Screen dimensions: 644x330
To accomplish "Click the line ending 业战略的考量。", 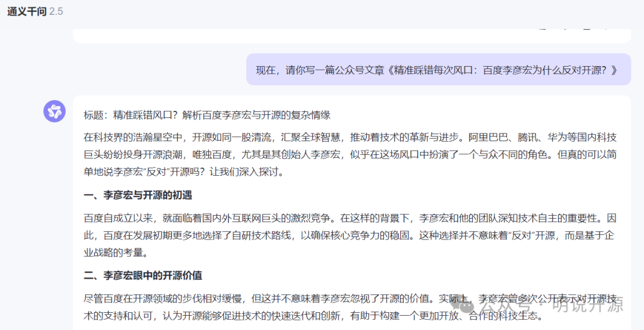I will (x=116, y=253).
